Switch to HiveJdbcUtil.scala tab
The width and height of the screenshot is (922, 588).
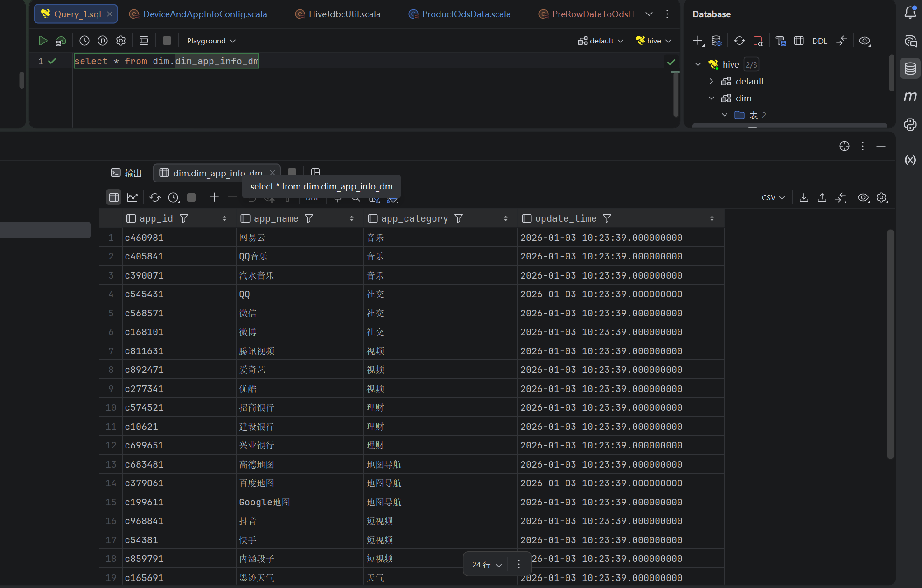[344, 14]
